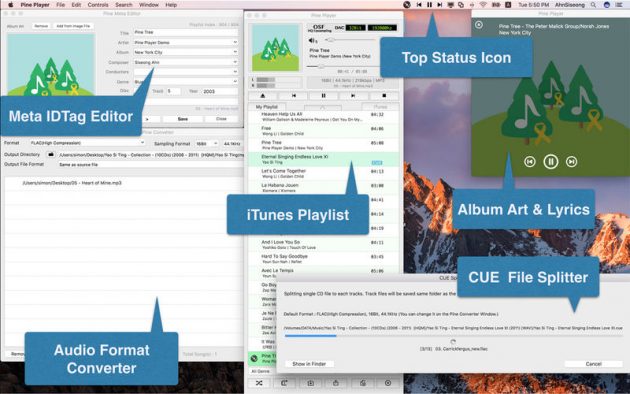The width and height of the screenshot is (630, 394).
Task: Click the Title field containing Pine Tree
Action: tap(186, 32)
